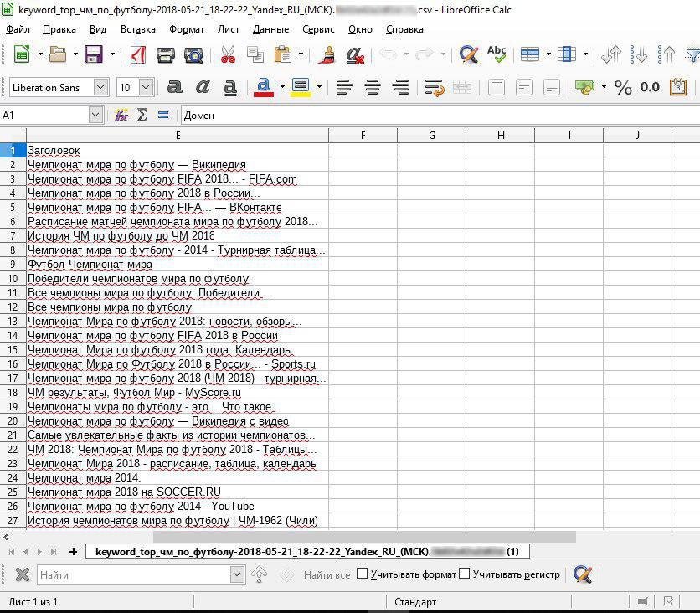Format as date
Viewport: 700px width, 613px height.
pos(678,87)
